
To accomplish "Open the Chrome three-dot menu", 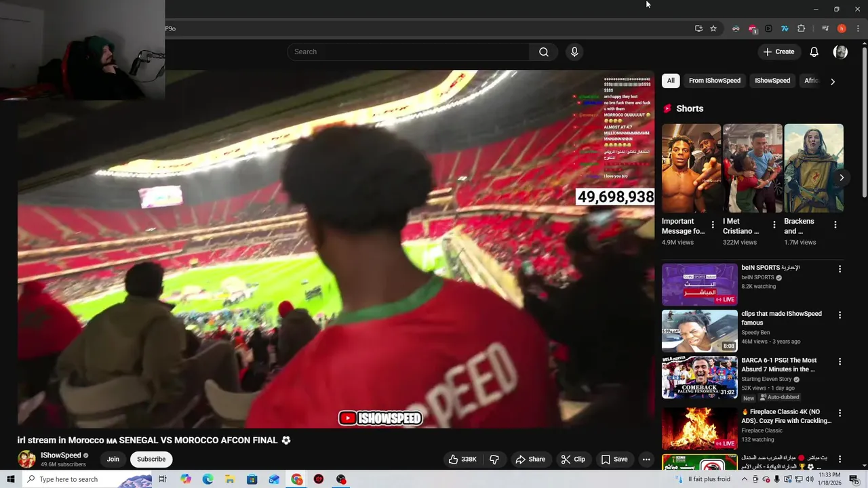I will point(858,28).
